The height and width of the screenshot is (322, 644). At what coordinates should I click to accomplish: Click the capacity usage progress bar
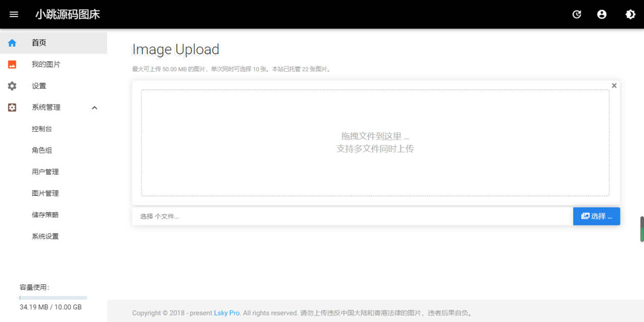[x=53, y=297]
